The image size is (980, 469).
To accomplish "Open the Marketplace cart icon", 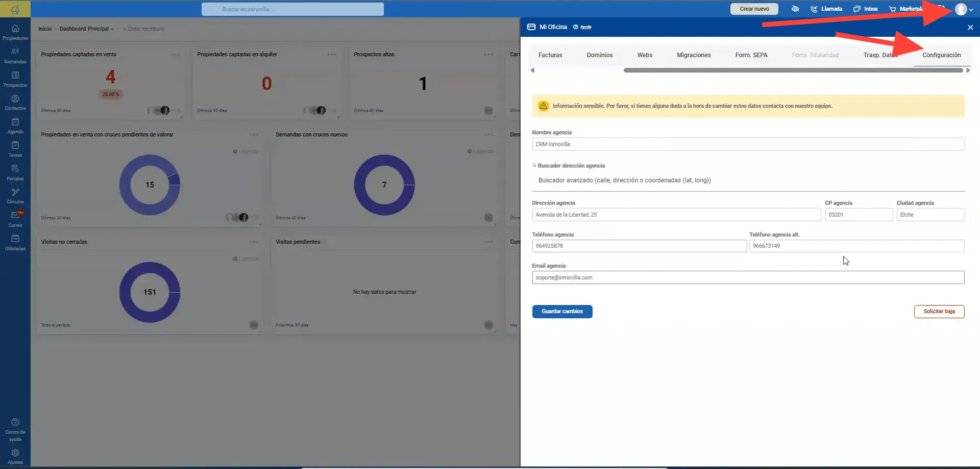I will point(892,9).
